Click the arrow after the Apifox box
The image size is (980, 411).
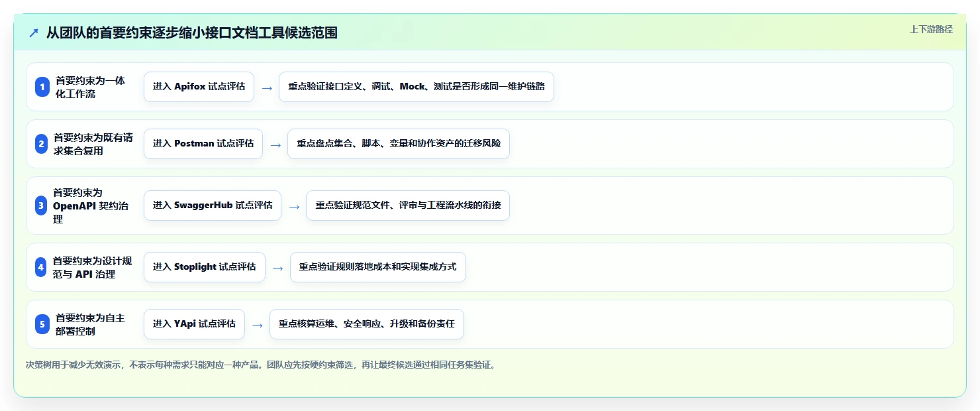(x=267, y=88)
